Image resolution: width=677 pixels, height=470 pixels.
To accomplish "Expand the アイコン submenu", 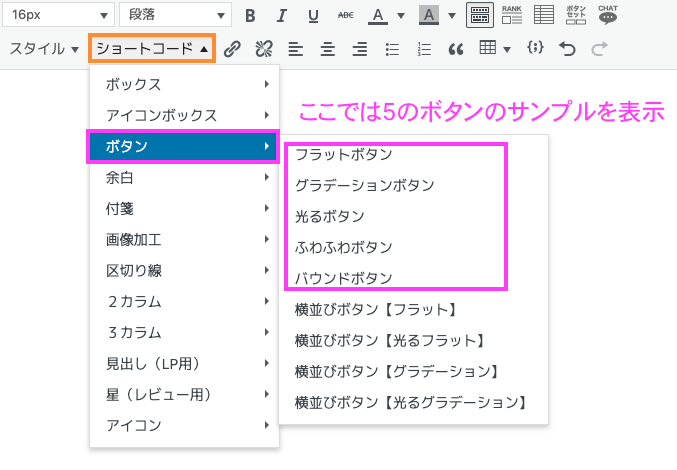I will click(x=184, y=426).
